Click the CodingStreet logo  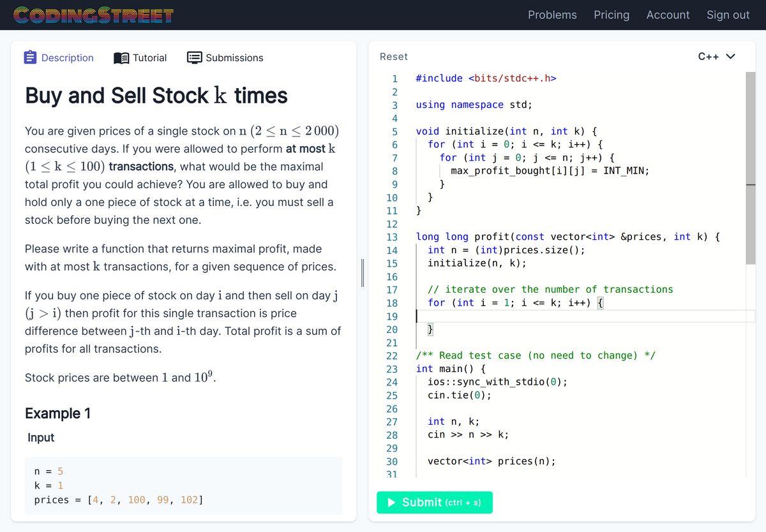tap(93, 15)
